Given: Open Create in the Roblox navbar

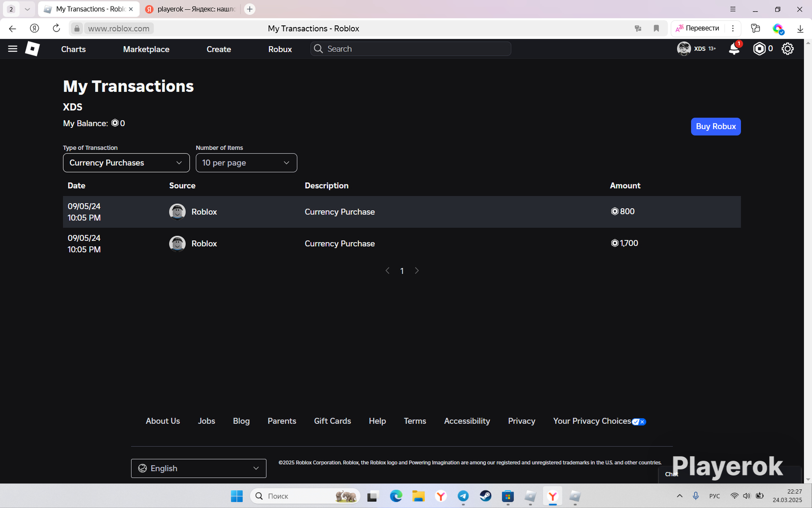Looking at the screenshot, I should pyautogui.click(x=219, y=49).
